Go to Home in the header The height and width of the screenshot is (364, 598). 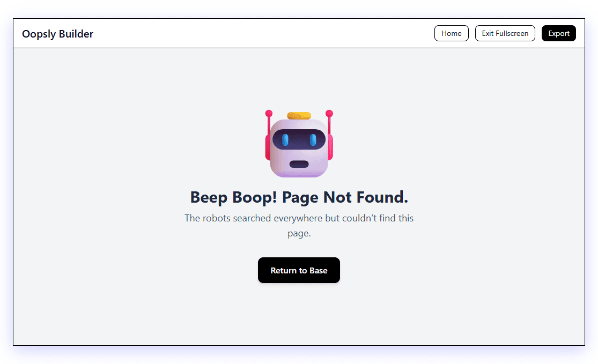point(452,34)
